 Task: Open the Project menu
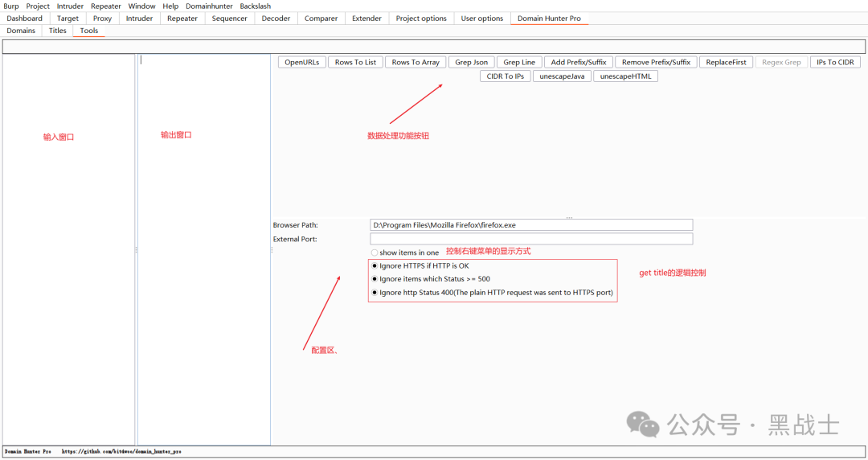tap(38, 6)
